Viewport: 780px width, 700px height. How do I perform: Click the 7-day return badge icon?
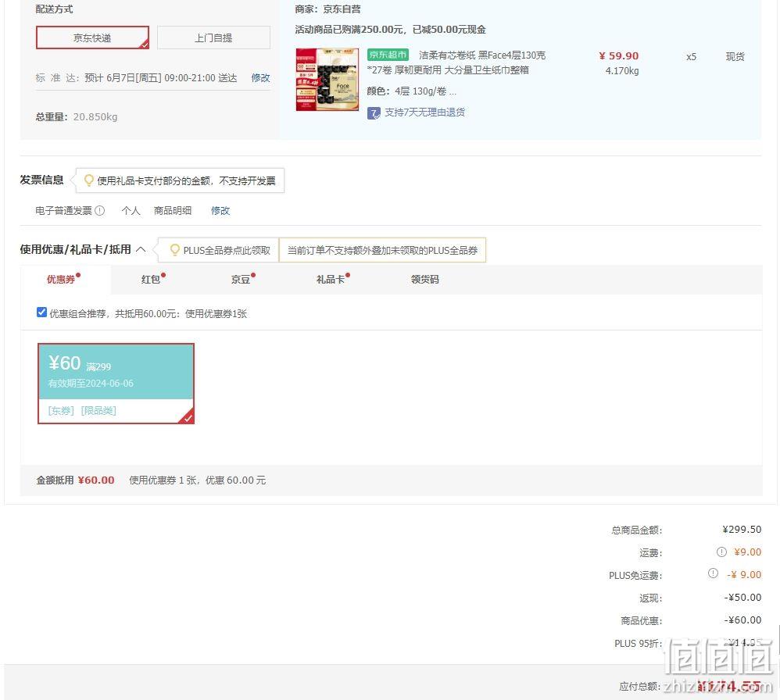[x=374, y=112]
